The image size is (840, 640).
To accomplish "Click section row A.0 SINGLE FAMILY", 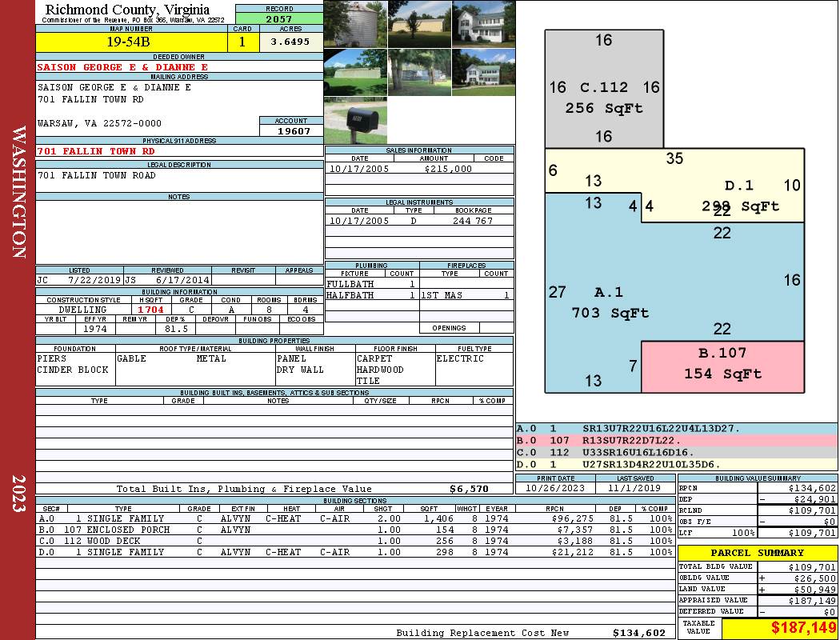I will [x=354, y=518].
